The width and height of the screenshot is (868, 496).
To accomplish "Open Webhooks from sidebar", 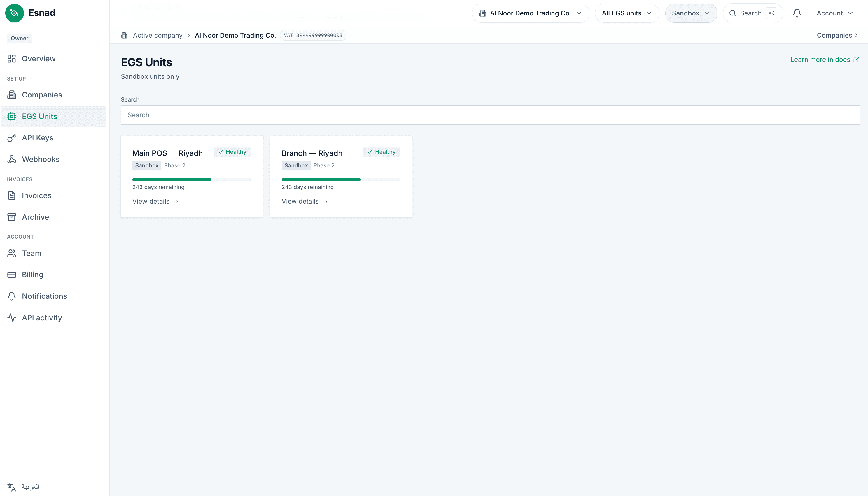I will (53, 159).
